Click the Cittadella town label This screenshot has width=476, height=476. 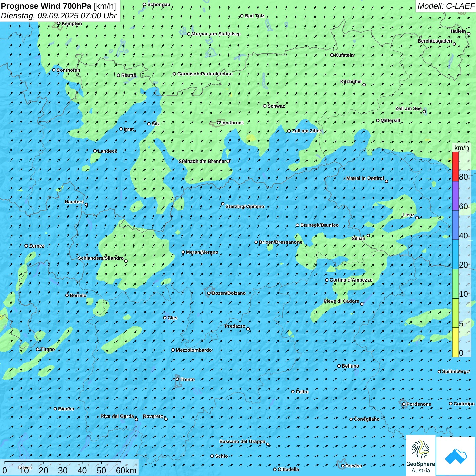[288, 469]
